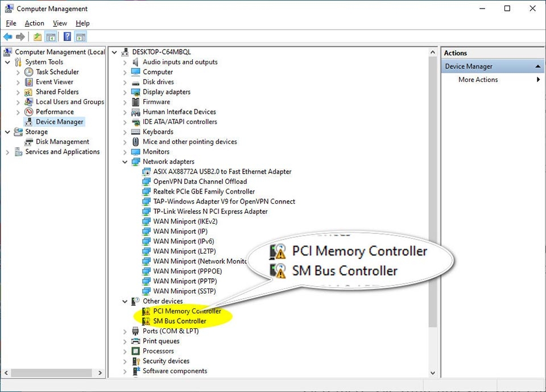Open the View menu
The height and width of the screenshot is (392, 546).
click(60, 23)
